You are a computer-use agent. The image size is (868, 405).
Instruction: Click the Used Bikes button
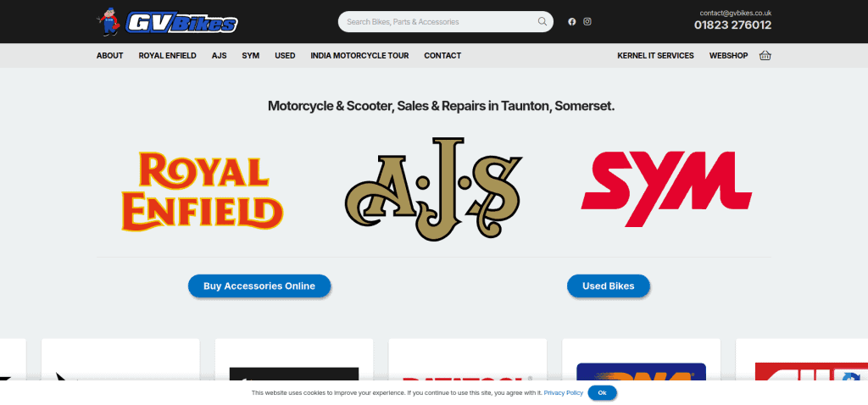click(x=609, y=286)
